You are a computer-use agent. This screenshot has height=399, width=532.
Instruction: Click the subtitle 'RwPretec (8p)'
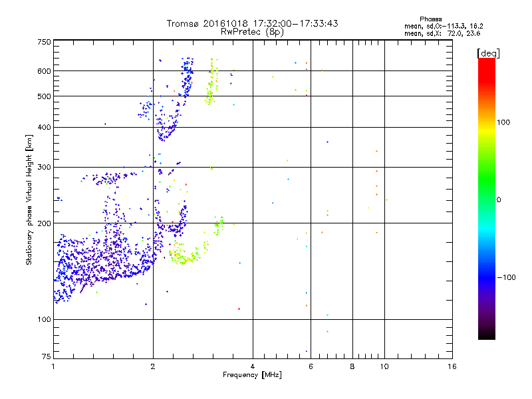pos(252,32)
